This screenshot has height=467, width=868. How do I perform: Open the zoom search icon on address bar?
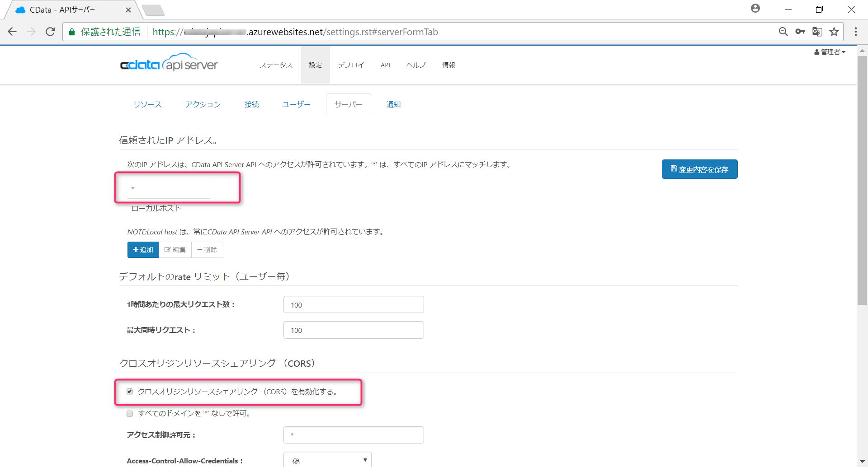[783, 32]
